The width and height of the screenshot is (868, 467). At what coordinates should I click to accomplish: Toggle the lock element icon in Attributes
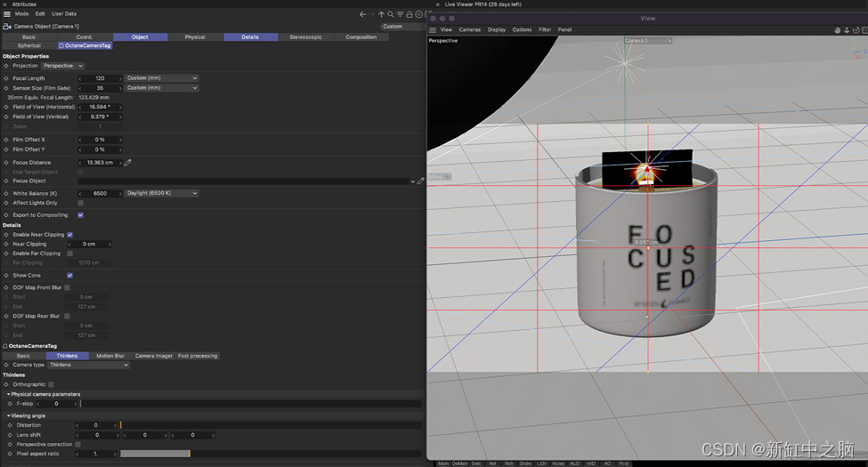point(410,14)
